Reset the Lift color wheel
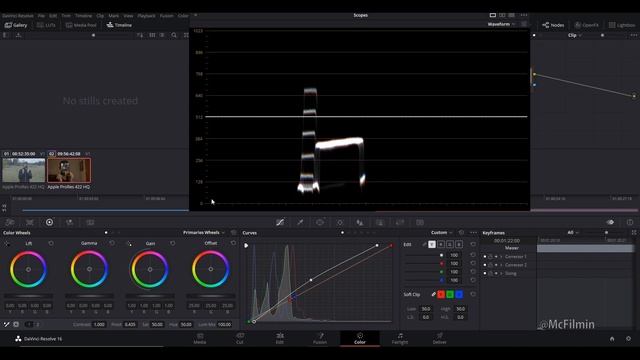Screen dimensions: 640x360 pos(51,243)
